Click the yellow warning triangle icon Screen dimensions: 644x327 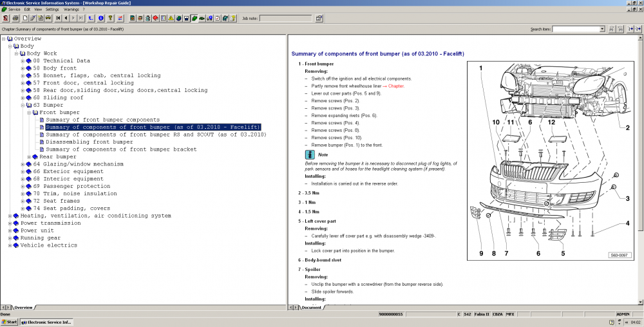pos(171,18)
